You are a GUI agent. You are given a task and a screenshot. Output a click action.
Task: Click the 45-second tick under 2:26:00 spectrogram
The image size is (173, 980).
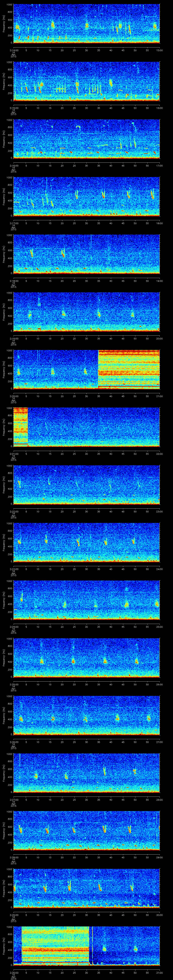click(123, 742)
